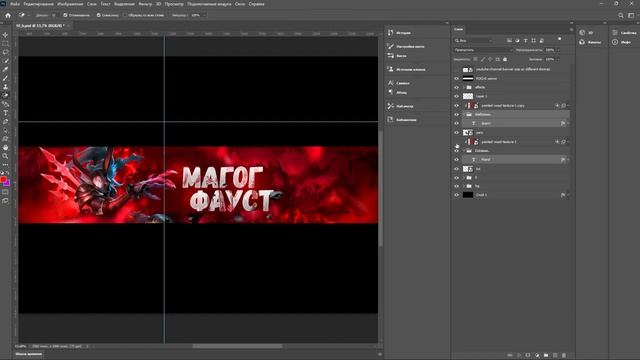Screen dimensions: 640x360
Task: Click the delete layer trash icon
Action: (x=564, y=356)
